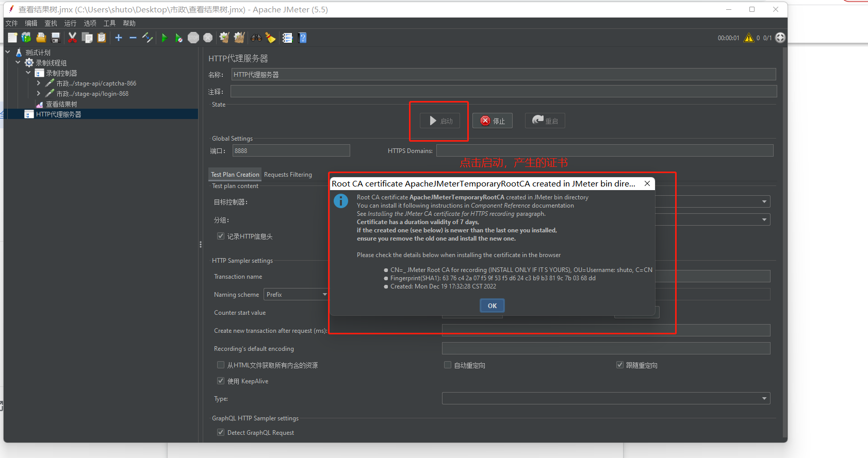The image size is (868, 458).
Task: Open the Type dropdown
Action: coord(606,398)
